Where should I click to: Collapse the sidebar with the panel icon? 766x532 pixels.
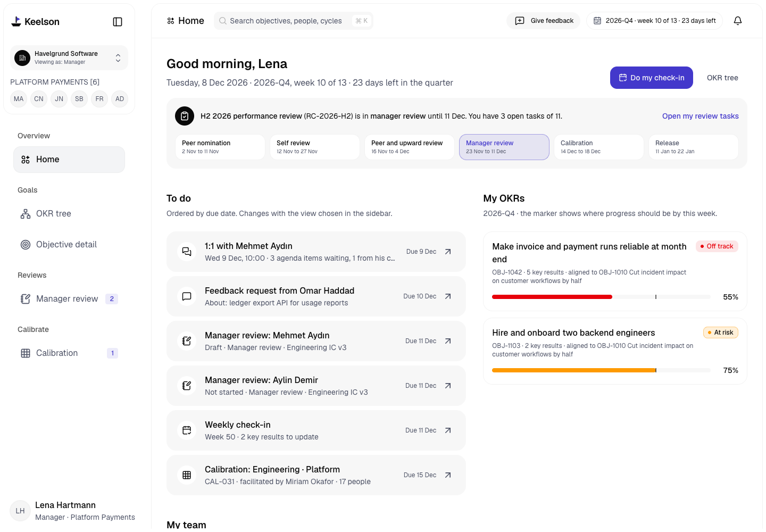tap(118, 22)
